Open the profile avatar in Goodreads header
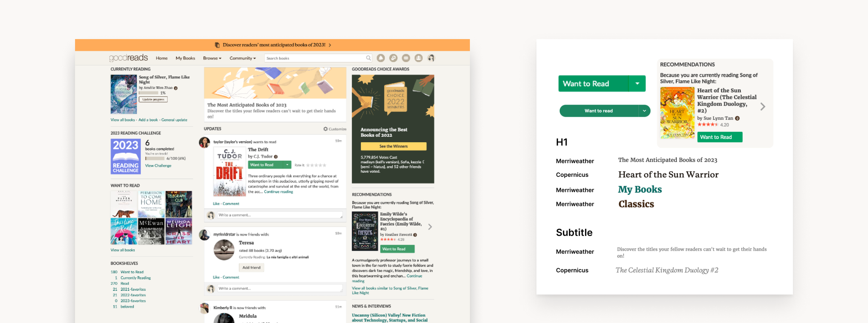 click(x=431, y=58)
